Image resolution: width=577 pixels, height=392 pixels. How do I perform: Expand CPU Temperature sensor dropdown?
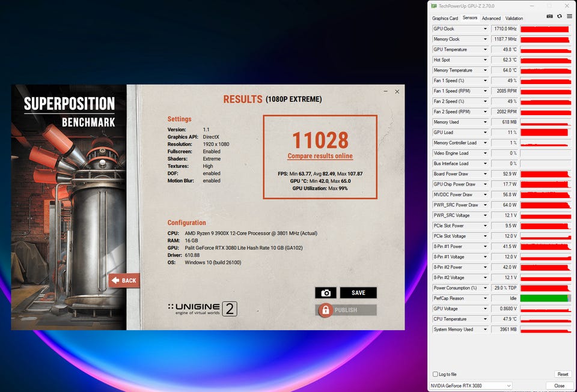(485, 319)
